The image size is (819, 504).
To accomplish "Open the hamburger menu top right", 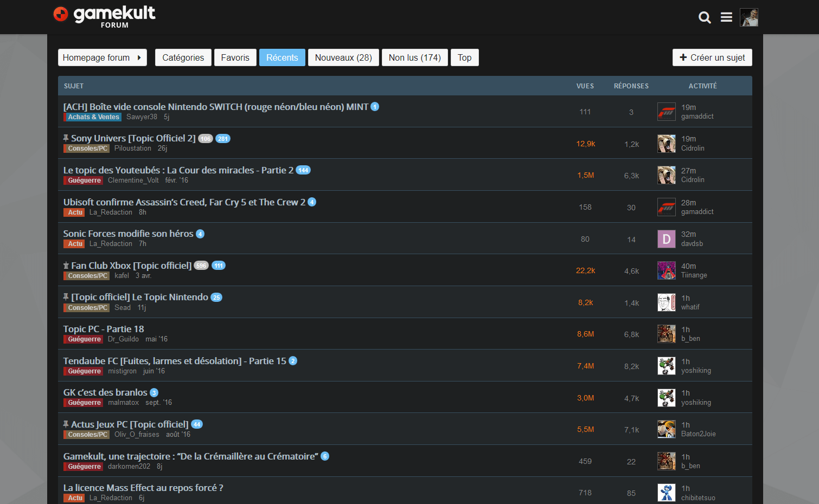I will point(726,17).
